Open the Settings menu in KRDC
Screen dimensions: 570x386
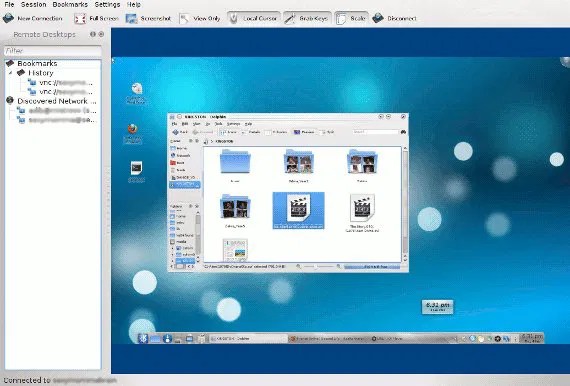(107, 4)
